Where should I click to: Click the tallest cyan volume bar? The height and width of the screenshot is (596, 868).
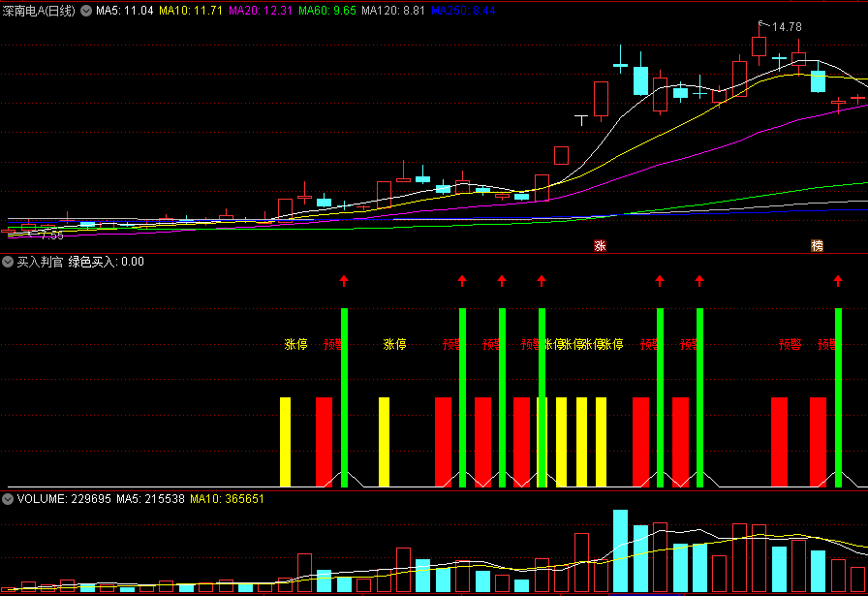click(x=621, y=551)
